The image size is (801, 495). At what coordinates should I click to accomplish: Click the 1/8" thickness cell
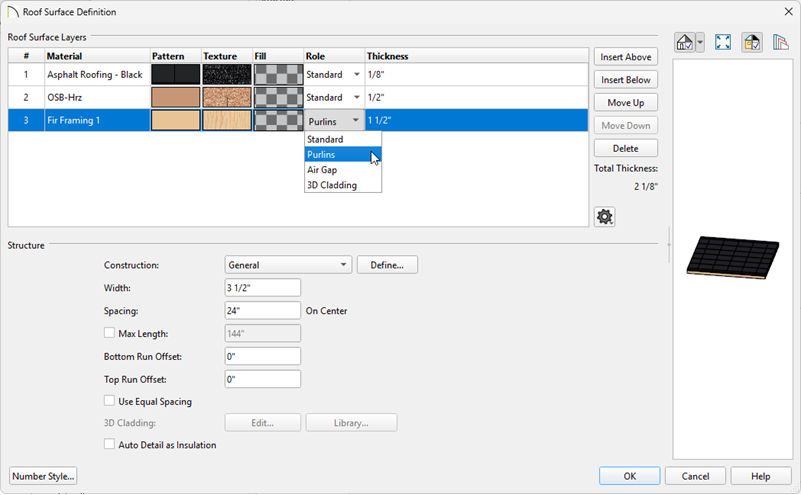pyautogui.click(x=477, y=75)
